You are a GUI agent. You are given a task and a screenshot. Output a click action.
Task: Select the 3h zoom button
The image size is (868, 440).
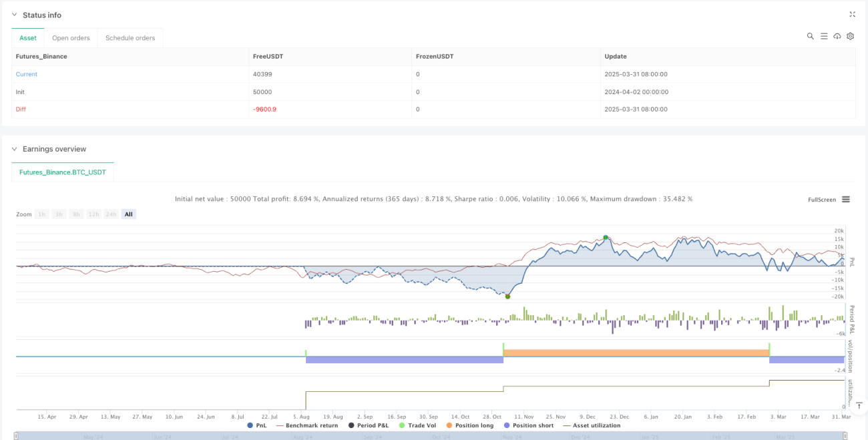coord(59,214)
